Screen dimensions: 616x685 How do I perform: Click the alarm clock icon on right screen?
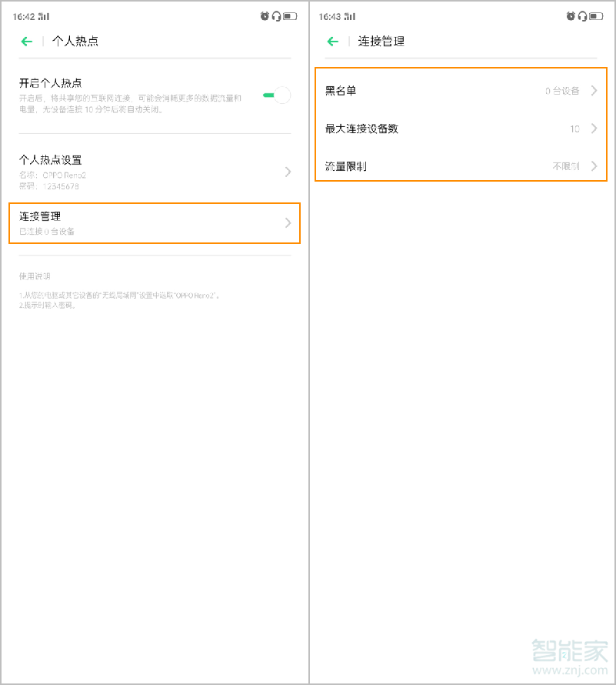(571, 15)
